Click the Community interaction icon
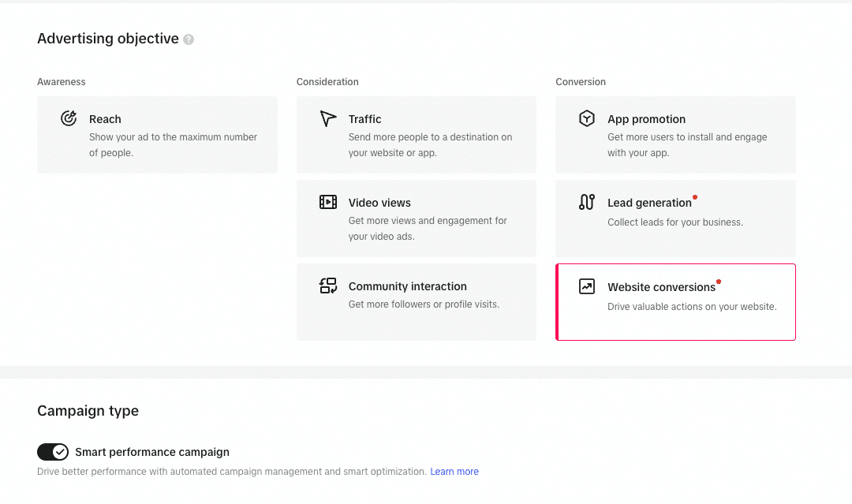 point(328,286)
